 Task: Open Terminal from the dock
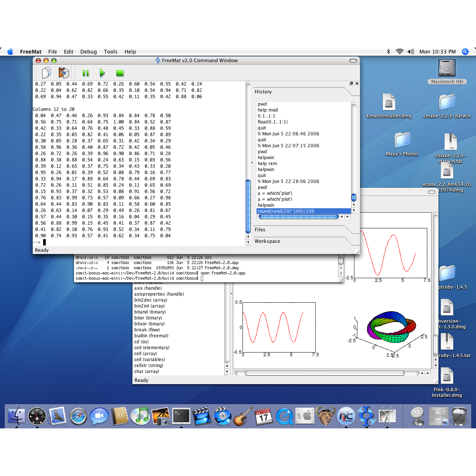(181, 416)
